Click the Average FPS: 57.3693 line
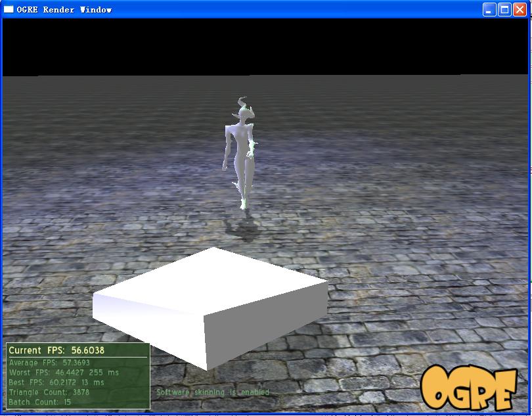The width and height of the screenshot is (532, 416). point(49,363)
